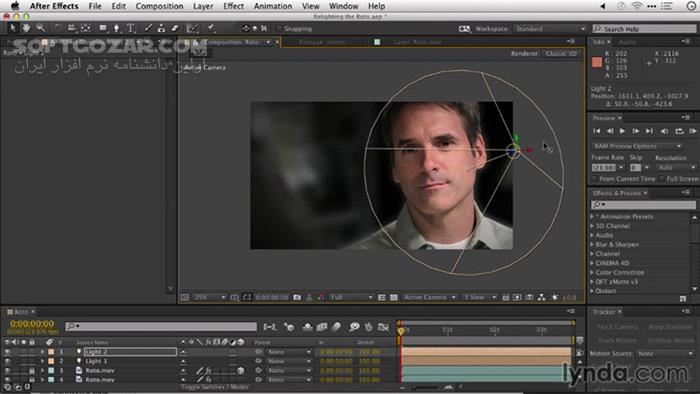Click the Motion Blur enable icon in timeline
Viewport: 700px width, 394px height.
(x=337, y=327)
